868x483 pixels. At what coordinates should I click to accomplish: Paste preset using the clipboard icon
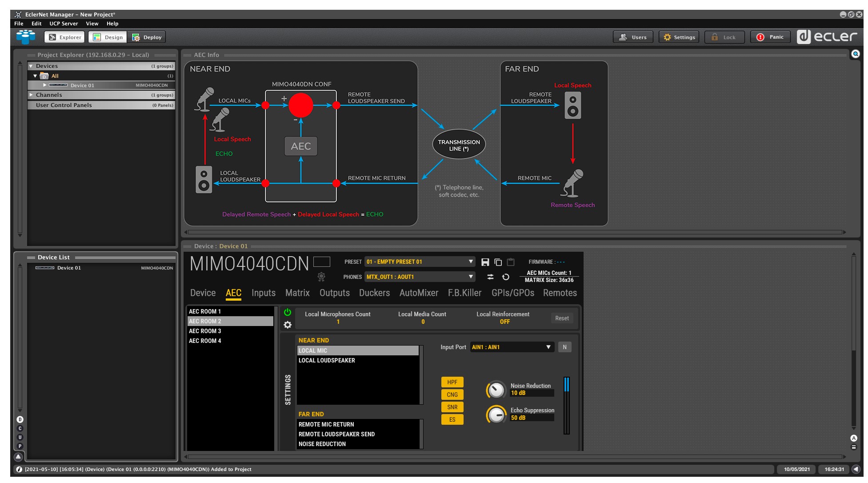[511, 262]
